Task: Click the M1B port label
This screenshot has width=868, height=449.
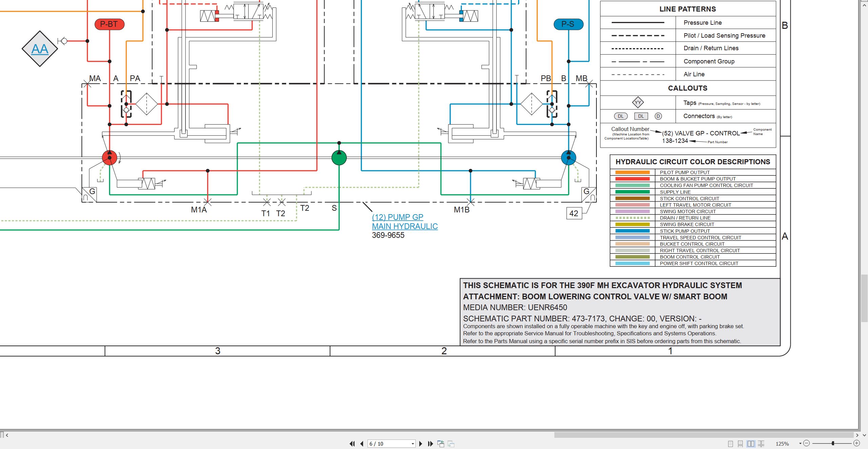Action: 462,210
